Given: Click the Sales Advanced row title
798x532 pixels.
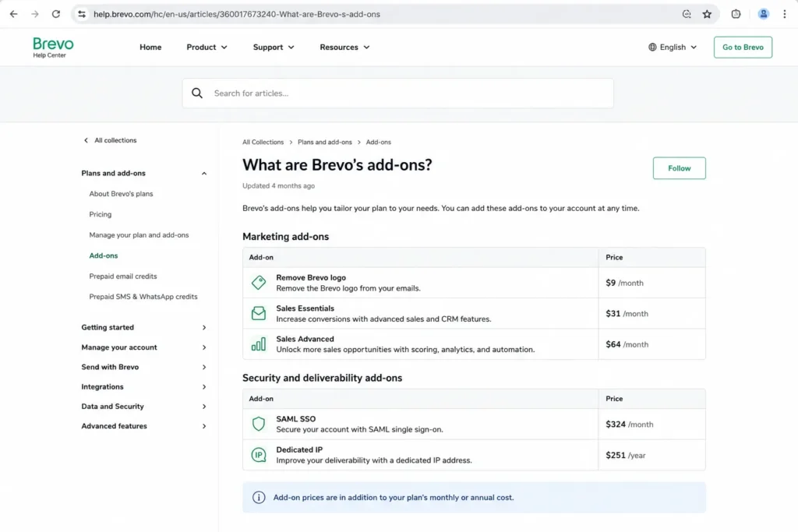Looking at the screenshot, I should pos(305,340).
